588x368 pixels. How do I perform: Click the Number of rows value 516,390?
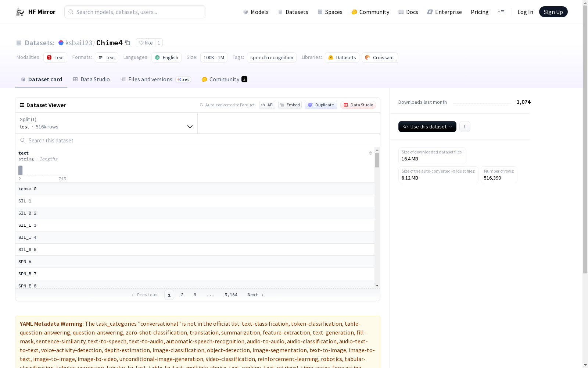(492, 178)
